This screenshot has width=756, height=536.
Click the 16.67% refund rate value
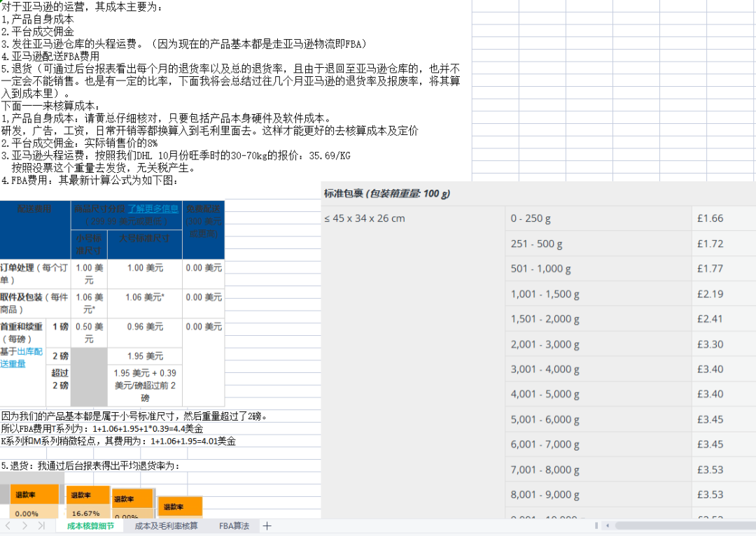86,514
